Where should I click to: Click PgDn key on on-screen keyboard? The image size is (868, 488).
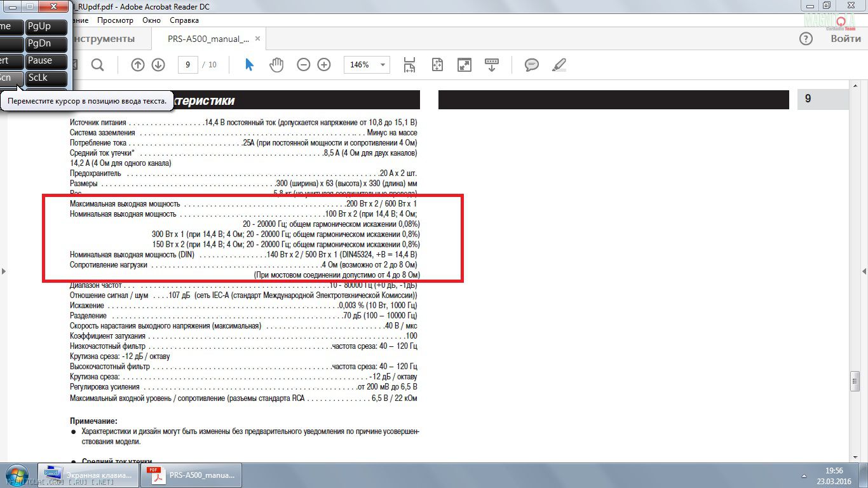[46, 44]
